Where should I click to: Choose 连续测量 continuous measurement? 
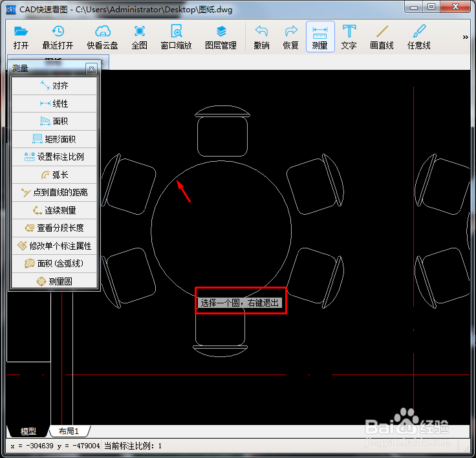(x=54, y=210)
